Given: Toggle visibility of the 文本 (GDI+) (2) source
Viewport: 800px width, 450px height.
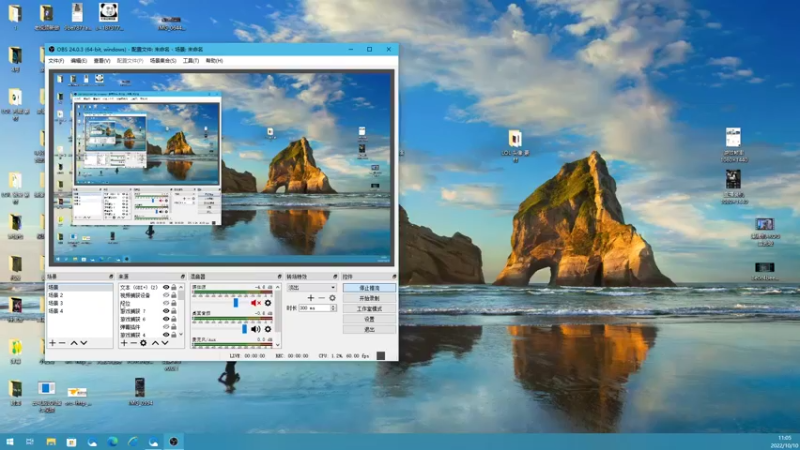Looking at the screenshot, I should point(166,288).
